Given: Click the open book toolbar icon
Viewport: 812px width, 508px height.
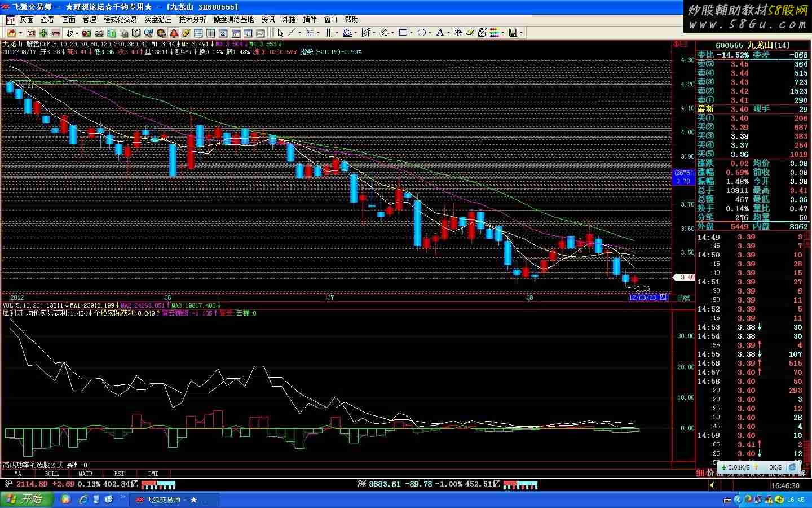Looking at the screenshot, I should click(x=136, y=33).
